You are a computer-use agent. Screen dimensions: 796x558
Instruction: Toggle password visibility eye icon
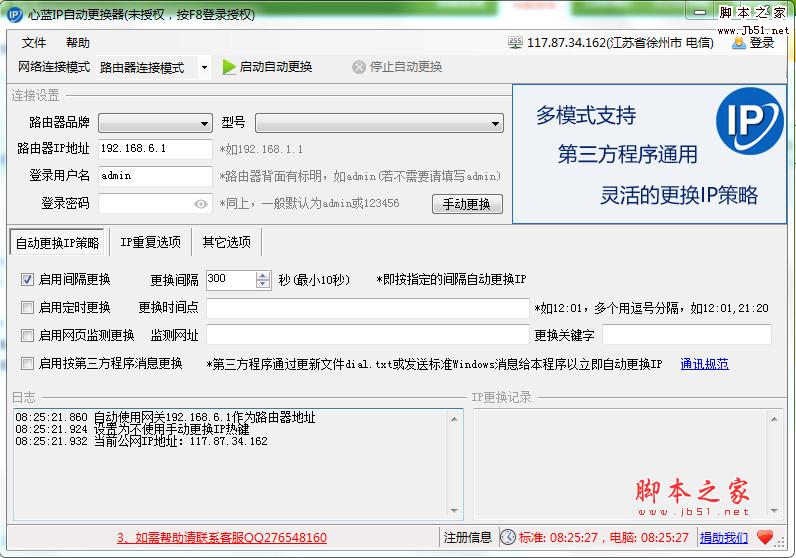(x=201, y=204)
